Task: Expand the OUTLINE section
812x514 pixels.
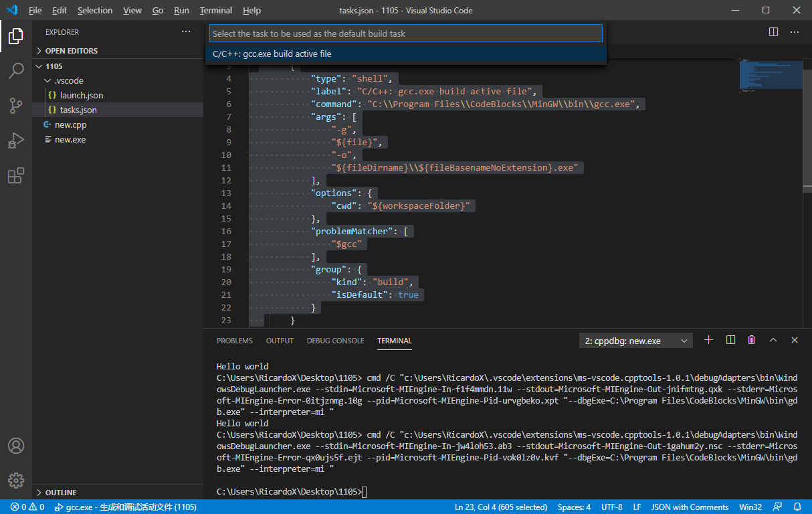Action: 60,493
